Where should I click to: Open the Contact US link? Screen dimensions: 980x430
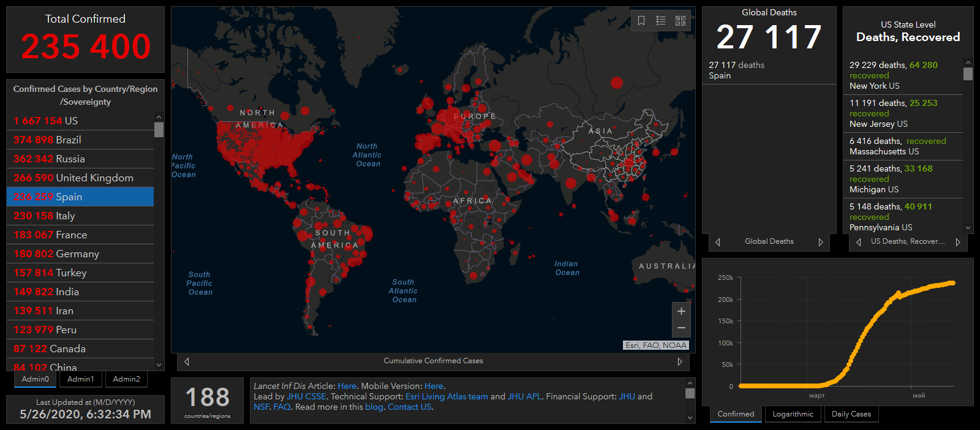coord(410,407)
